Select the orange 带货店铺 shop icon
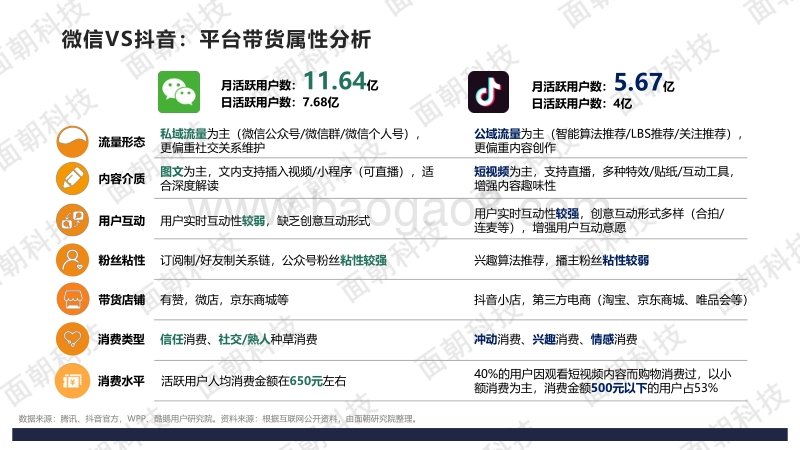 (x=72, y=299)
